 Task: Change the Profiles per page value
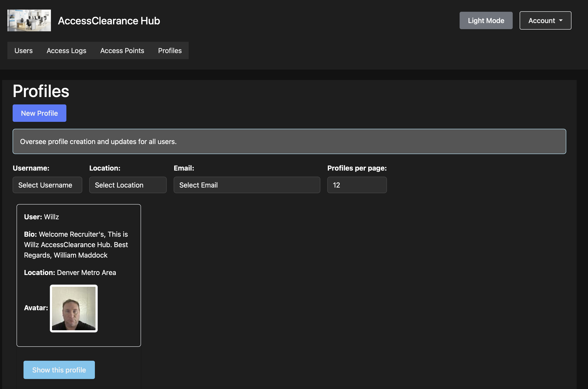357,185
